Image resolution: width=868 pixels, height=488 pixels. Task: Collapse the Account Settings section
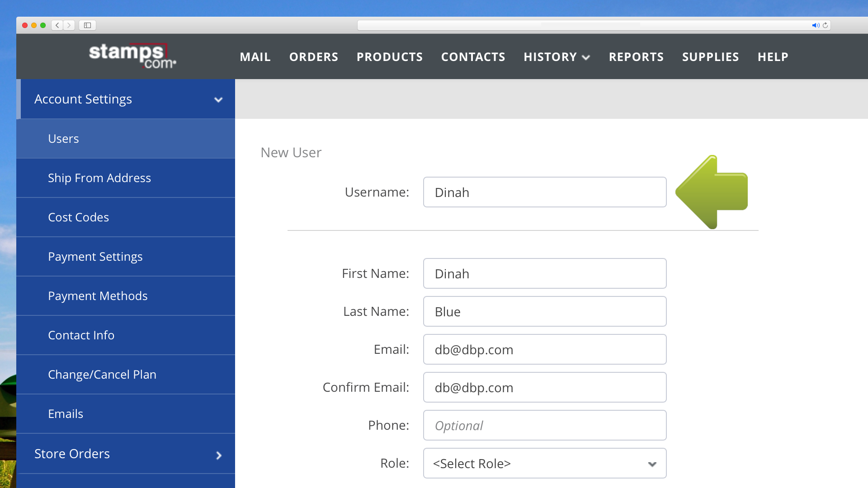[x=218, y=99]
